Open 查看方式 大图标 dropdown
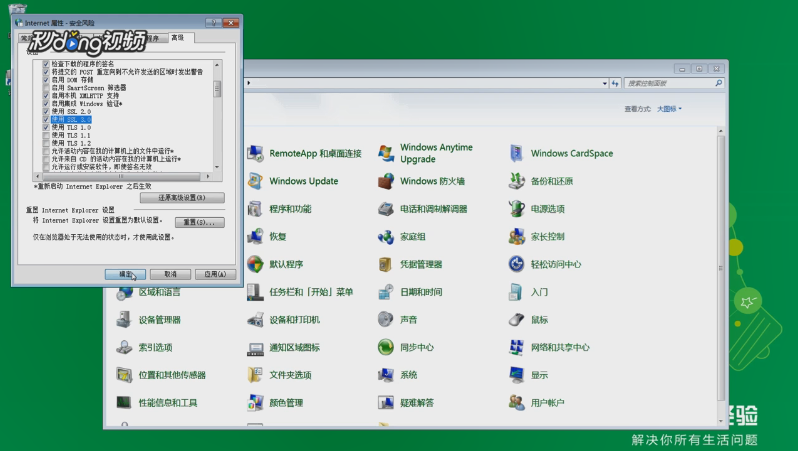This screenshot has height=451, width=798. pos(669,109)
